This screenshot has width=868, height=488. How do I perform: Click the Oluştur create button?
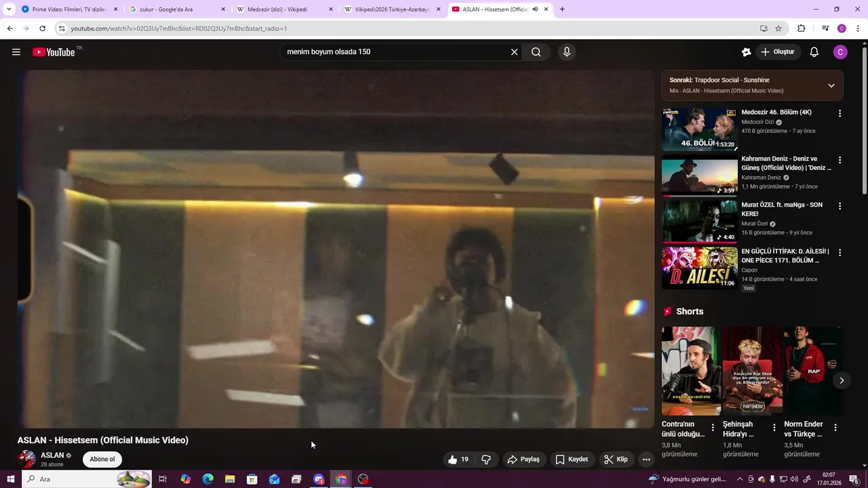pyautogui.click(x=777, y=52)
